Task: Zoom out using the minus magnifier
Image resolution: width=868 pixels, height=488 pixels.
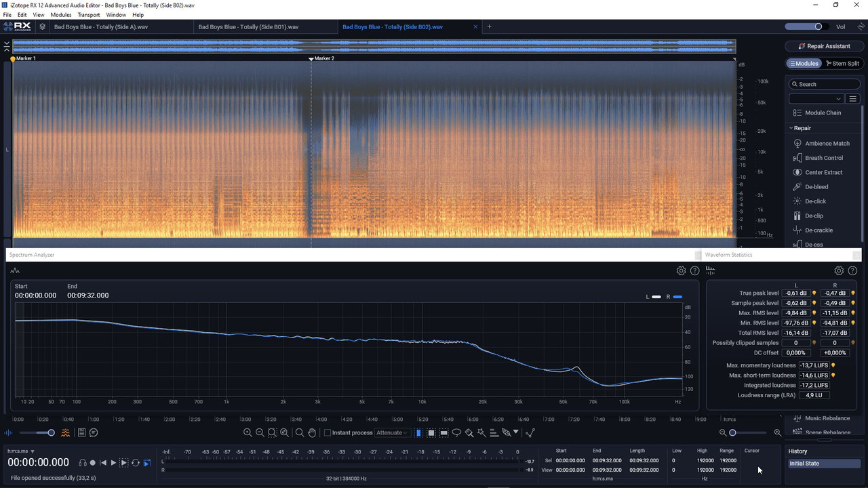Action: click(260, 432)
